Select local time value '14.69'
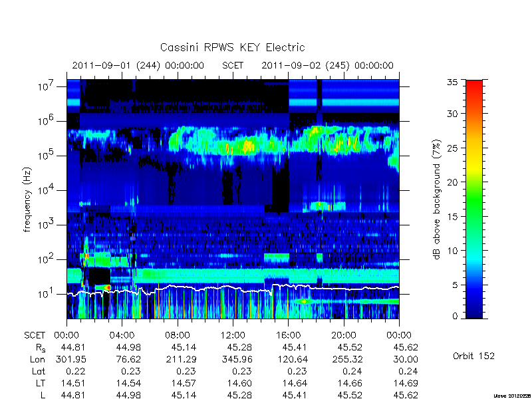The width and height of the screenshot is (532, 399). 406,383
